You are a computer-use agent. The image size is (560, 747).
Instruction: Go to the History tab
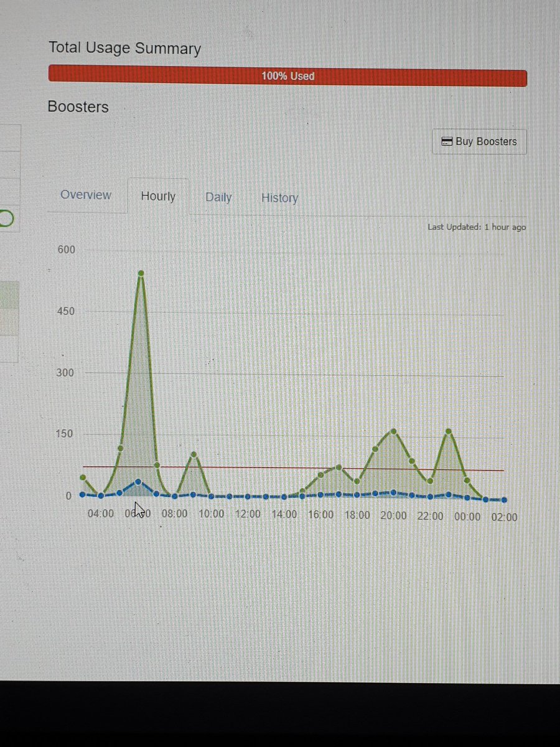click(x=279, y=198)
